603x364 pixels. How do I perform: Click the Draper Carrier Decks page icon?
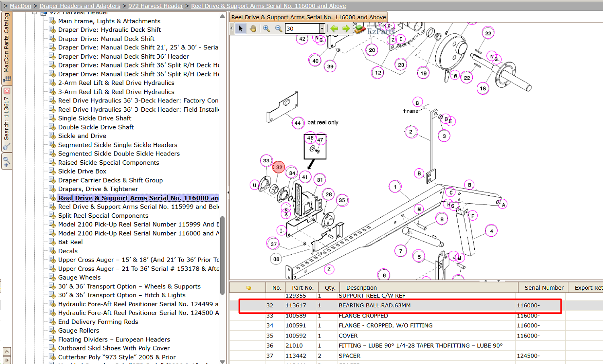point(52,180)
